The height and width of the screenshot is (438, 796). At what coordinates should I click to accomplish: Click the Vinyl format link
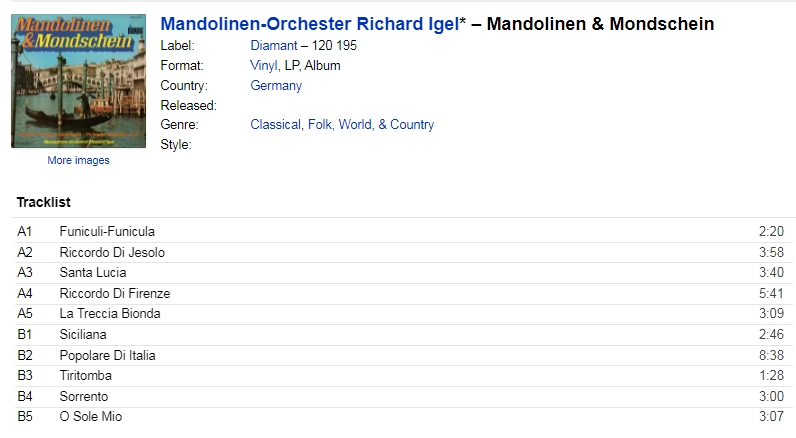[263, 65]
